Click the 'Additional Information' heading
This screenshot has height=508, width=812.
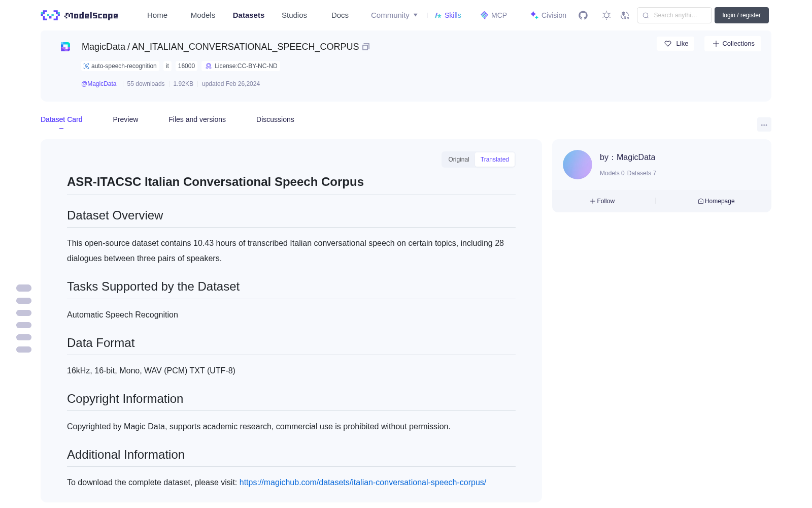[x=126, y=455]
